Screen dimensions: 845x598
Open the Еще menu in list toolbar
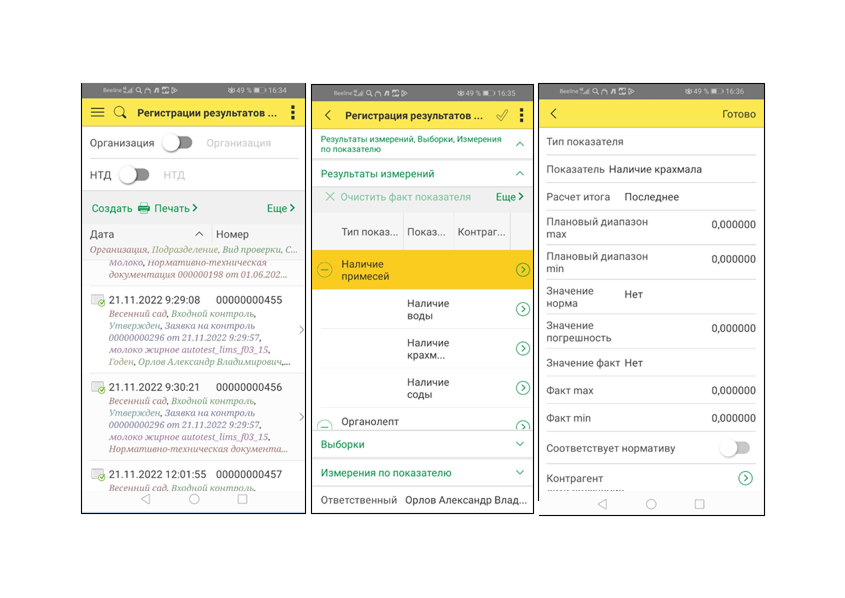pos(281,208)
